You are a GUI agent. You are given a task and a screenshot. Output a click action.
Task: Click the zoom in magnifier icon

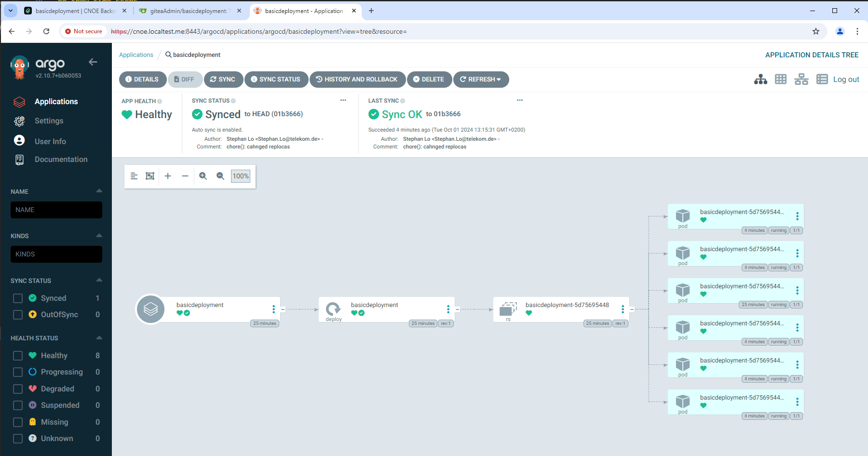[x=203, y=176]
